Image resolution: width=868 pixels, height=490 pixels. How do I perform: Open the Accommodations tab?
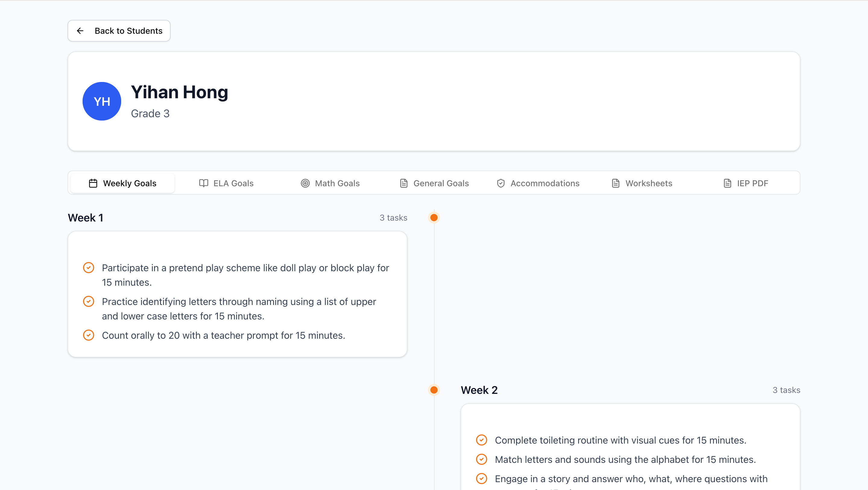538,183
